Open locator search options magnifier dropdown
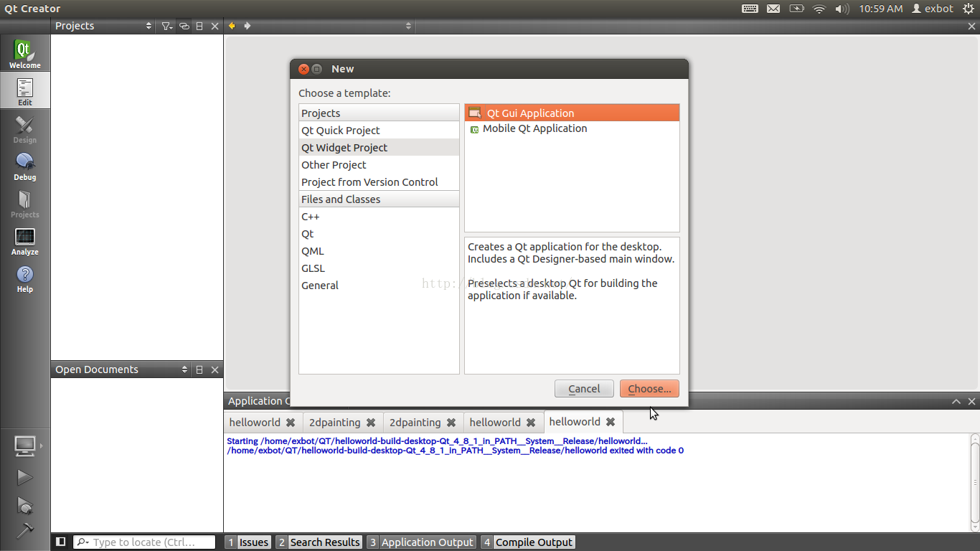 coord(83,542)
